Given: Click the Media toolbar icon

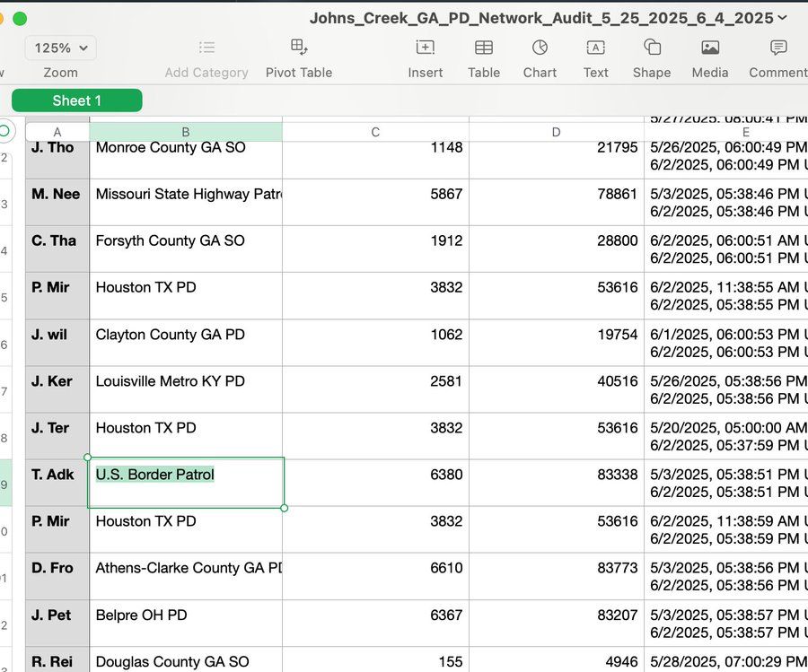Looking at the screenshot, I should point(710,48).
